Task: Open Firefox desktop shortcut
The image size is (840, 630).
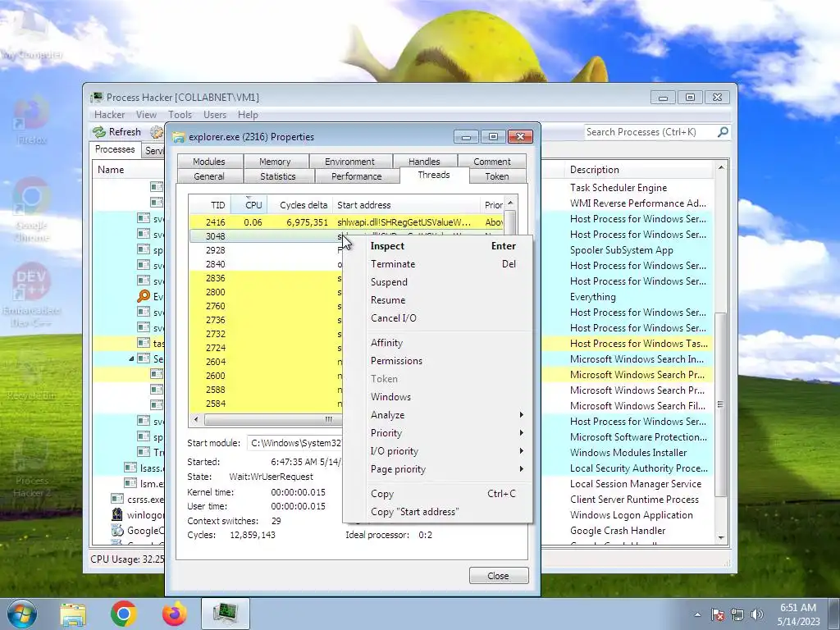Action: [31, 121]
